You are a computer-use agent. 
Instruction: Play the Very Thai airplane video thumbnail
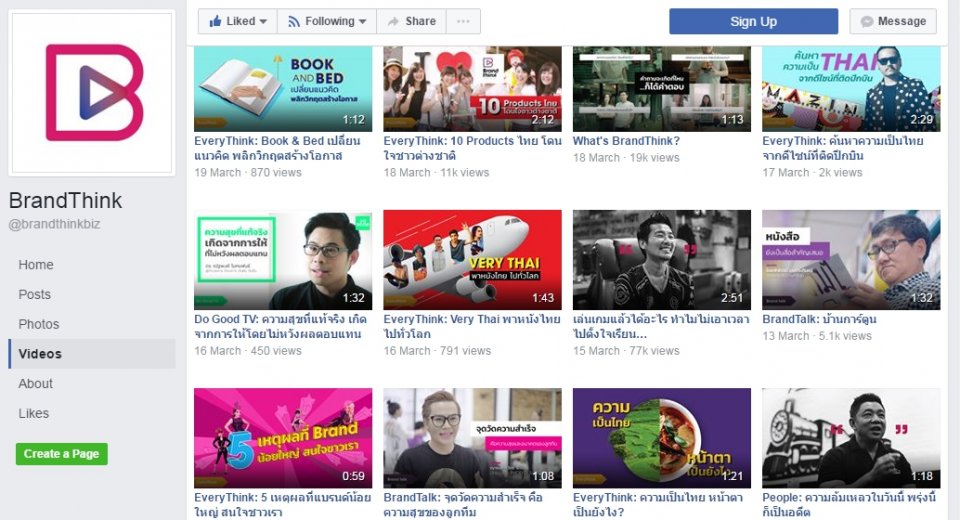(x=472, y=260)
